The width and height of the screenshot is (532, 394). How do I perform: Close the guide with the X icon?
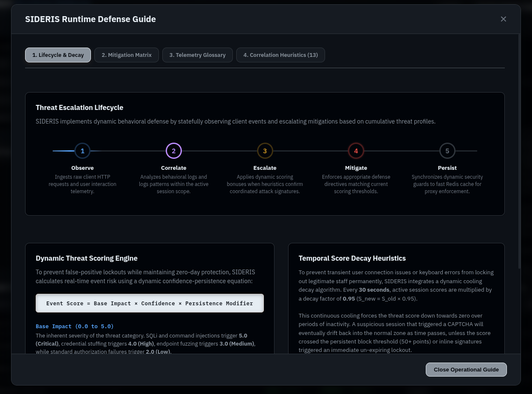504,19
